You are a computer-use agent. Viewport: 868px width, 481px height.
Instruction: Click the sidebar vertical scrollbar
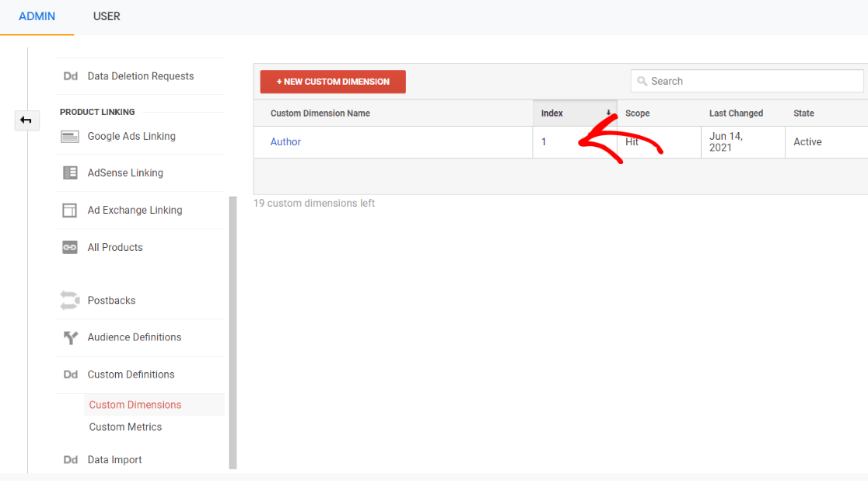(x=233, y=333)
